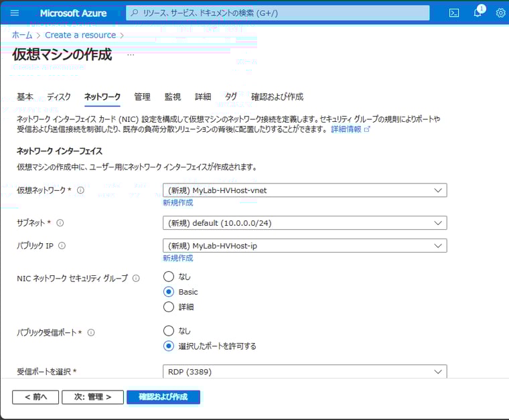The height and width of the screenshot is (420, 509).
Task: Switch to the ディスク tab
Action: coord(59,97)
